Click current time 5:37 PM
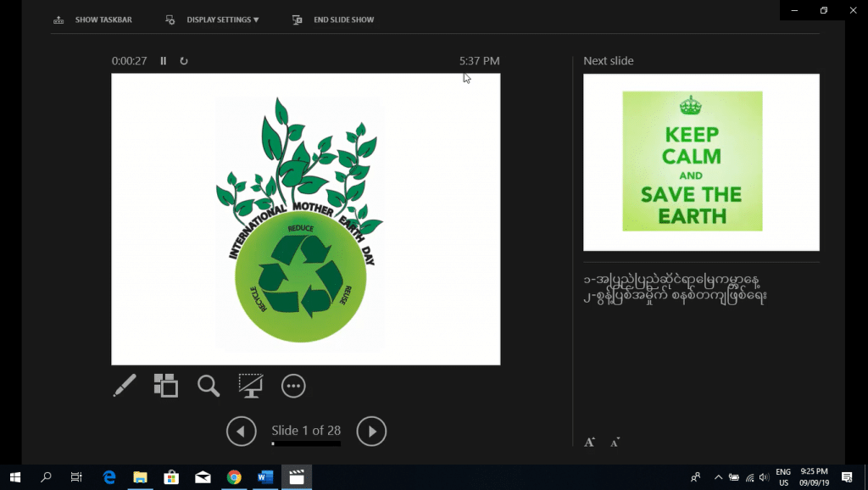Viewport: 868px width, 490px height. point(480,61)
